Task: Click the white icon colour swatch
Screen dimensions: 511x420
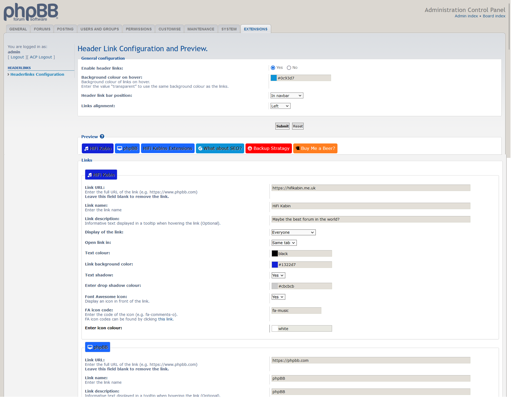Action: click(275, 329)
